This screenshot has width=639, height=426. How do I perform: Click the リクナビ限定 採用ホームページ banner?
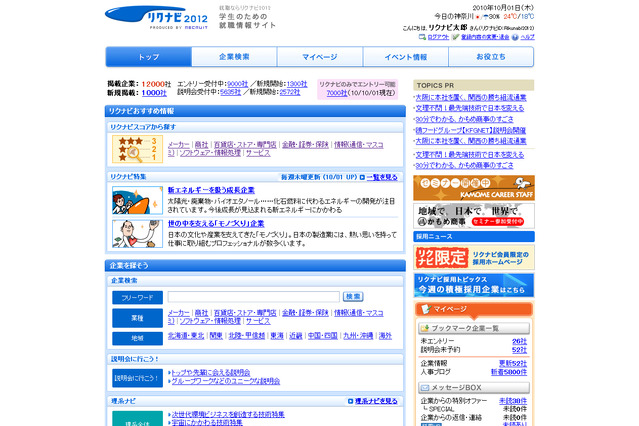pos(474,258)
